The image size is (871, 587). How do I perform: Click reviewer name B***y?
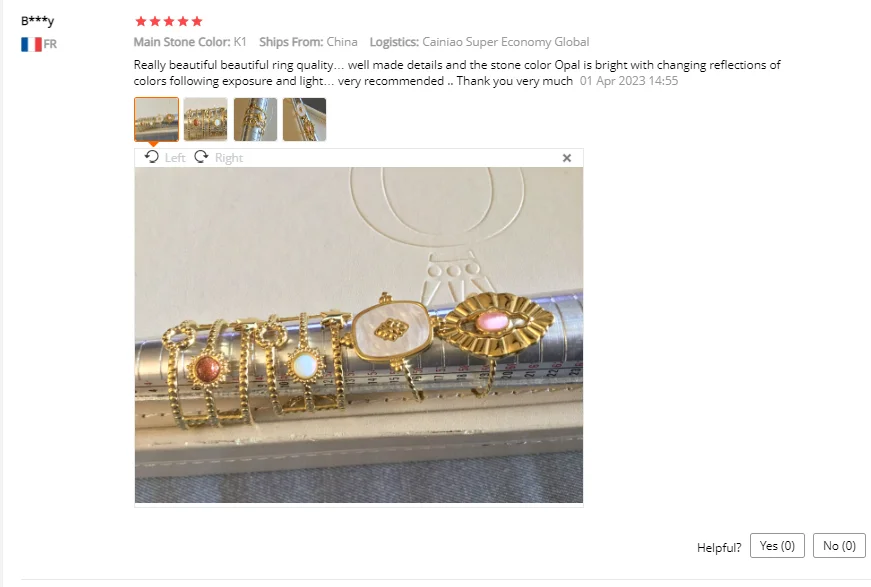(x=37, y=21)
